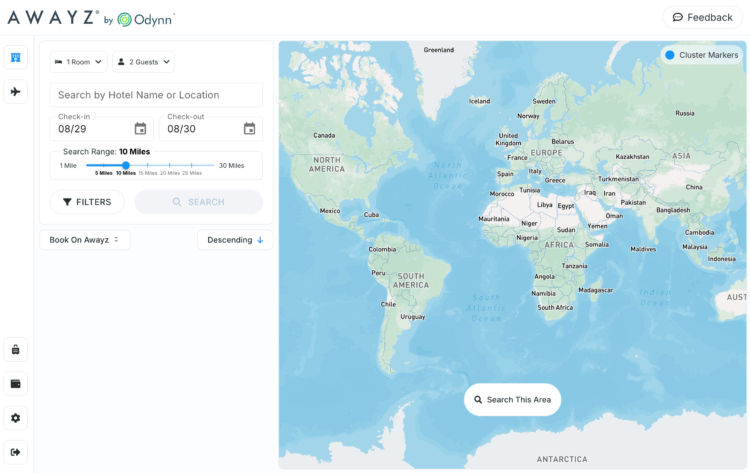Click Greenland label on the map

pos(439,50)
